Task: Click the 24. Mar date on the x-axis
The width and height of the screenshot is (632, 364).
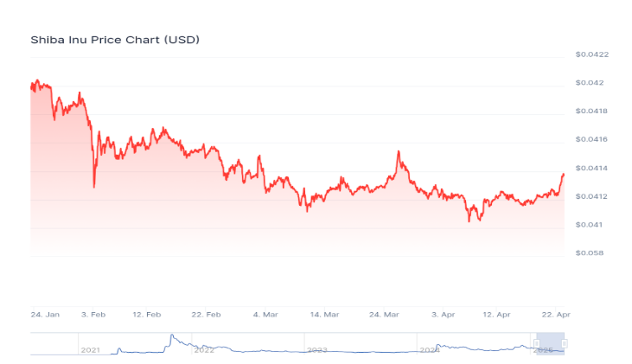Action: point(384,313)
